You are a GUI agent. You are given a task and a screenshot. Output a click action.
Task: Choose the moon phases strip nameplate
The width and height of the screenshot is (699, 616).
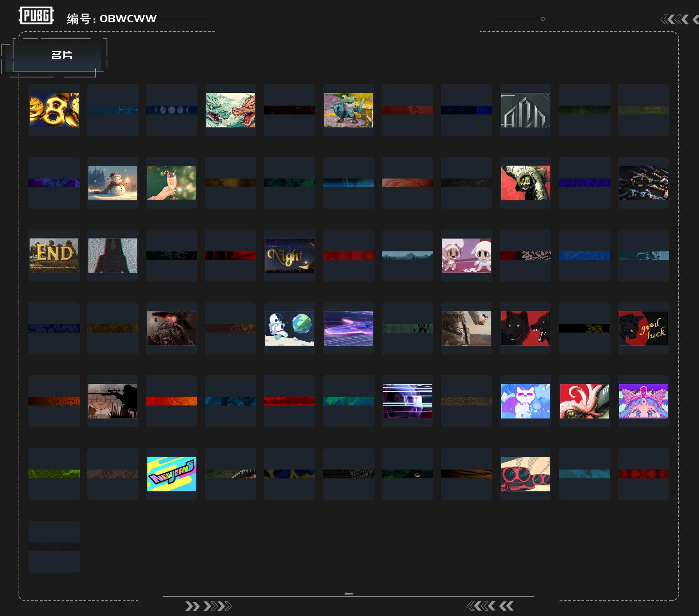click(171, 110)
